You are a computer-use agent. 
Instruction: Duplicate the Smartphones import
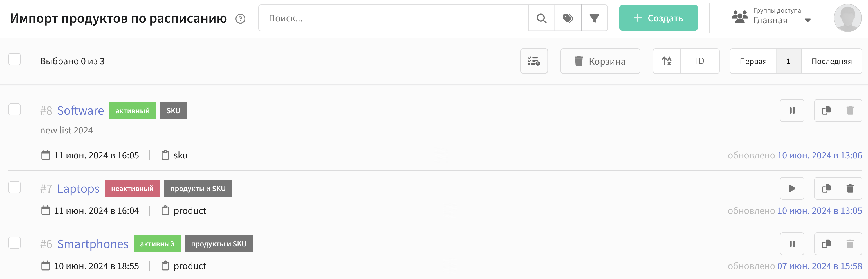pos(826,244)
